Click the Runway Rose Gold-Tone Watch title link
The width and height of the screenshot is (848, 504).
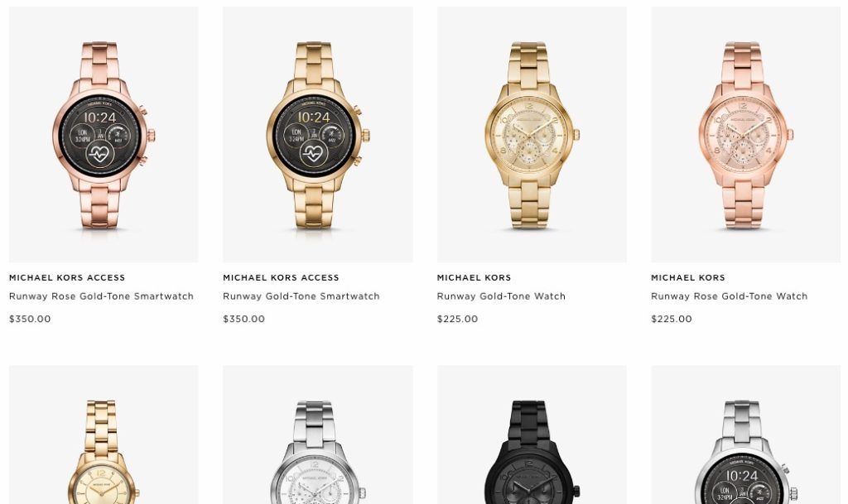coord(729,296)
